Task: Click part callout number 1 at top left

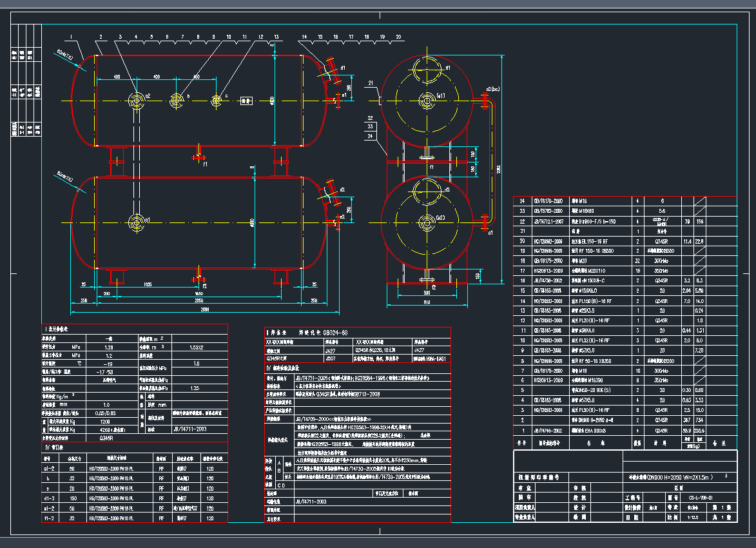Action: pyautogui.click(x=71, y=37)
